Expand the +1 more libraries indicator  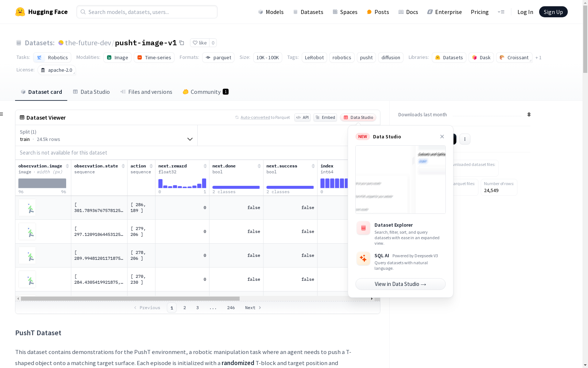click(x=538, y=57)
